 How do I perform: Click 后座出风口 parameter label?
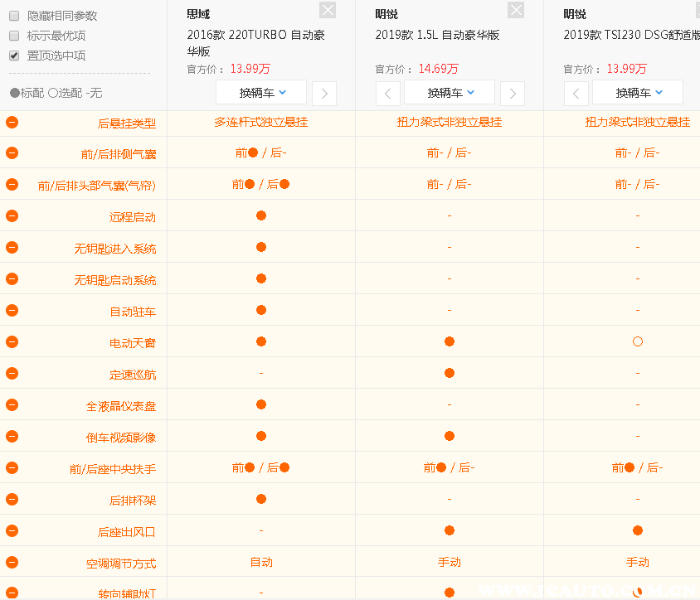127,532
